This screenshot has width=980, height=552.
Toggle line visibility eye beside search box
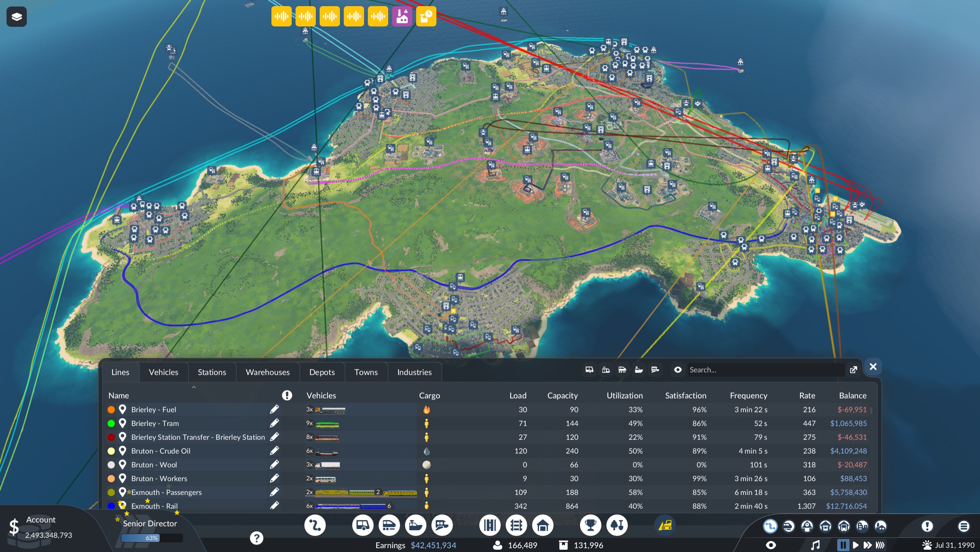(678, 370)
